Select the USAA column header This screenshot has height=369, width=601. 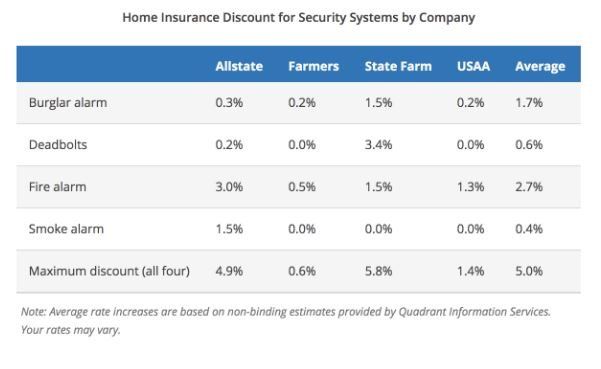(473, 66)
